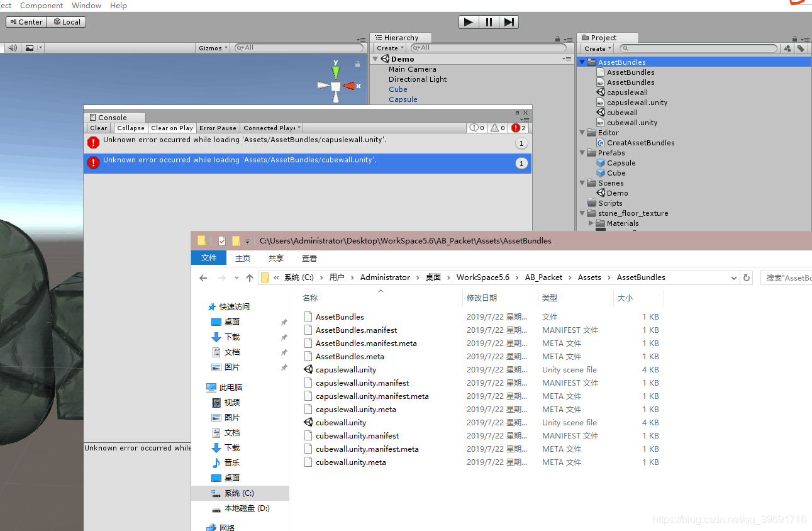Select the capuslewall.unity error log entry
Viewport: 812px width, 531px height.
[x=308, y=143]
